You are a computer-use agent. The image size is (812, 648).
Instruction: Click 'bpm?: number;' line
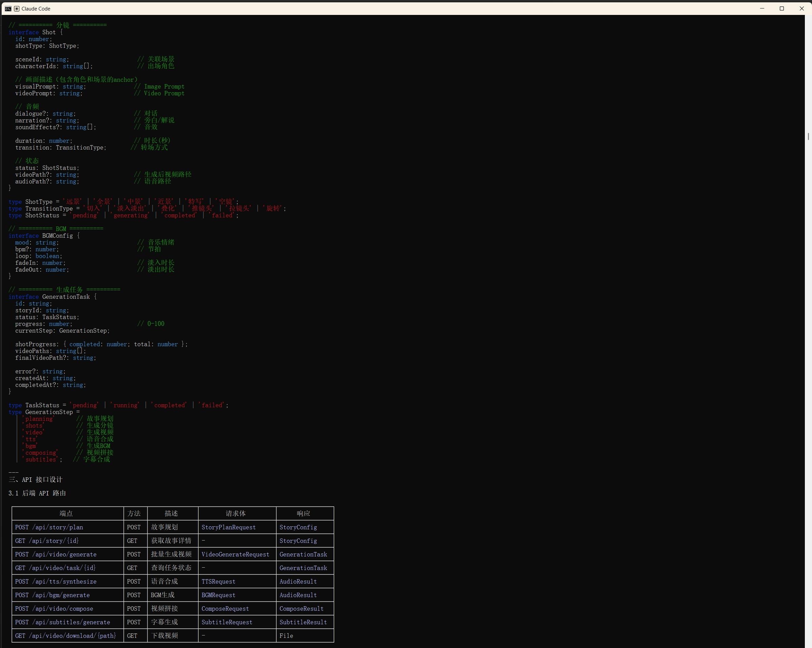[37, 250]
